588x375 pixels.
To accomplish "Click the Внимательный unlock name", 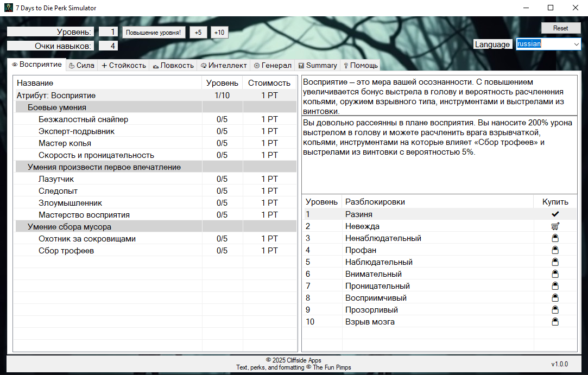I will 374,274.
